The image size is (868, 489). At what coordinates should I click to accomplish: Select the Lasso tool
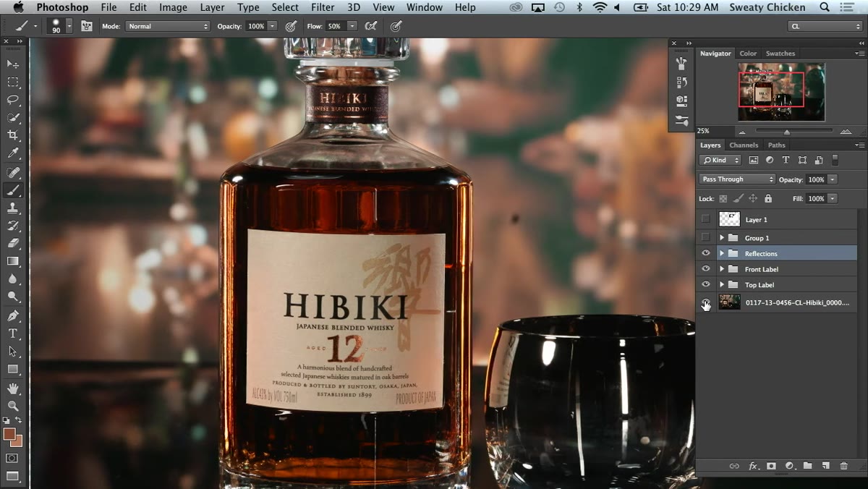click(13, 100)
